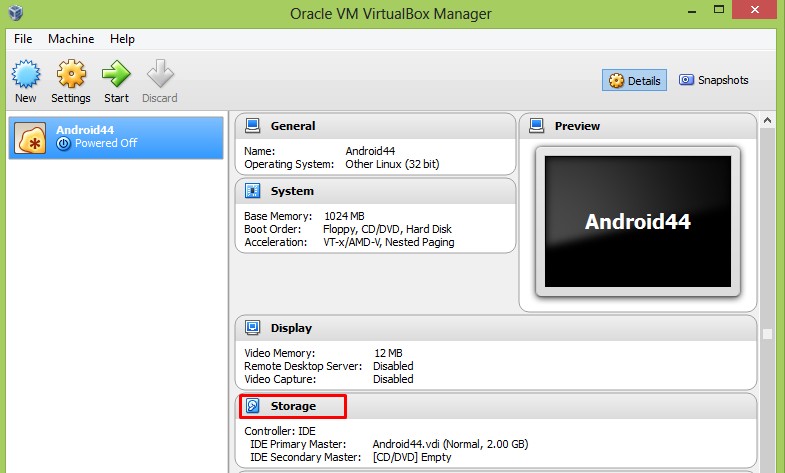Click Android44.vdi (Normal, 2.00 GB) entry
The image size is (785, 473).
point(450,444)
